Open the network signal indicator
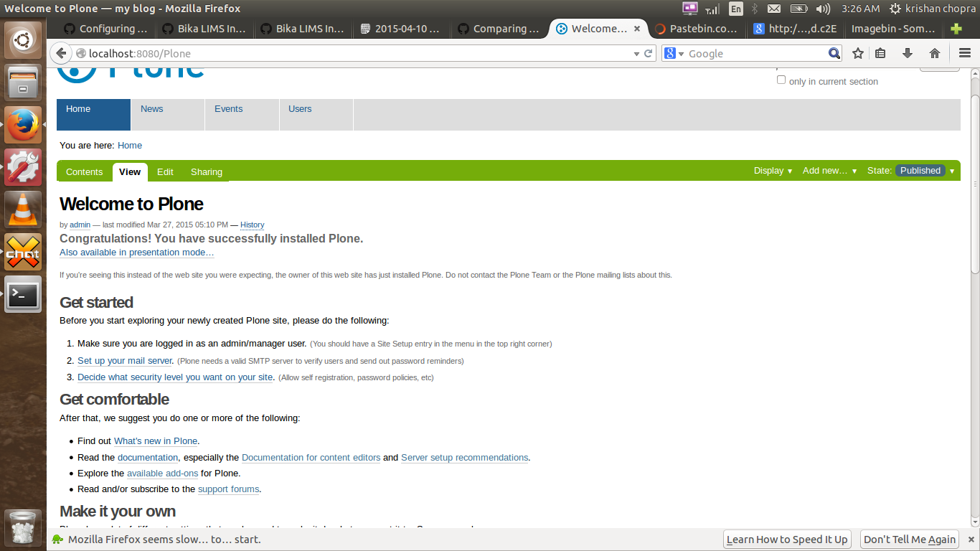Viewport: 980px width, 551px height. (712, 9)
